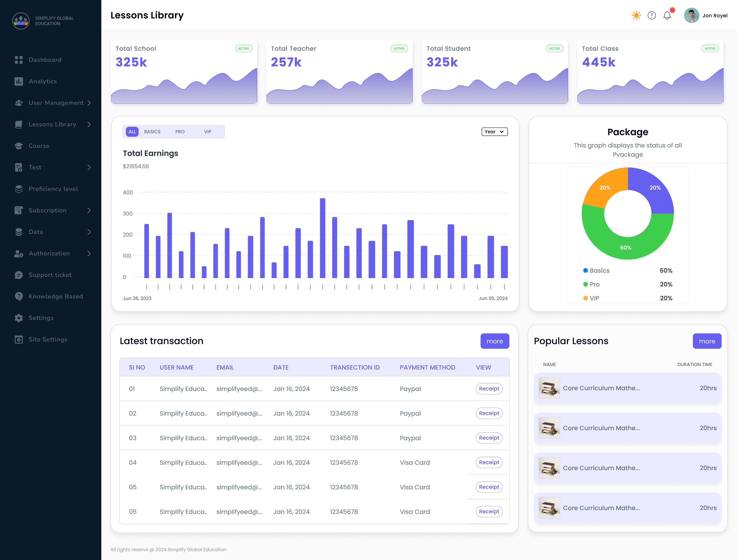Click the Proficiency level layers icon
Image resolution: width=737 pixels, height=560 pixels.
pos(19,189)
